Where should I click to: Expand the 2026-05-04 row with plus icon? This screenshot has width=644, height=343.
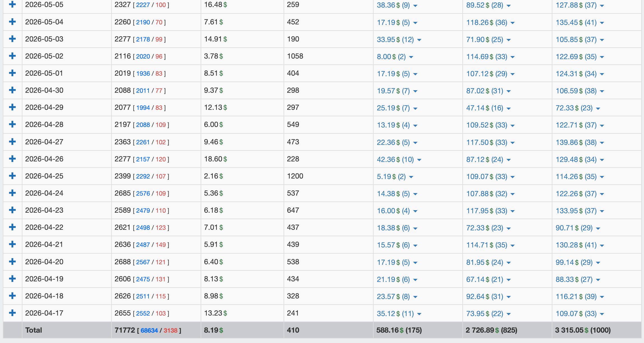(x=12, y=22)
